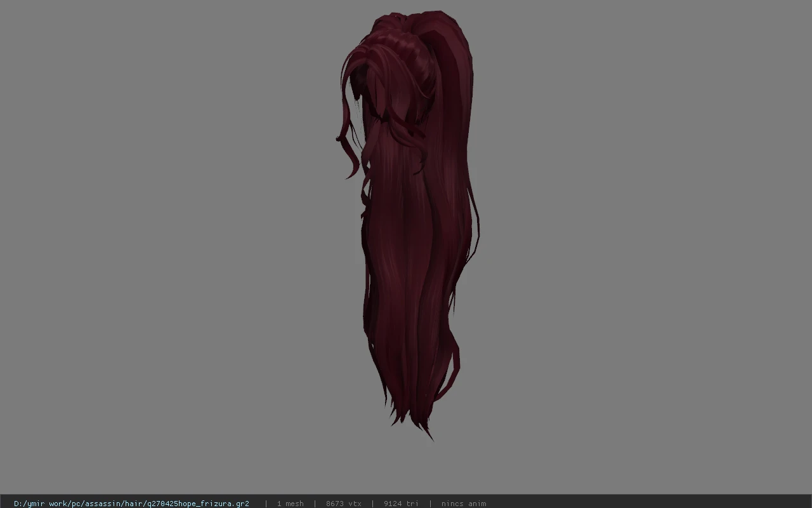Click the middle of the long hair mesh

pos(412,254)
